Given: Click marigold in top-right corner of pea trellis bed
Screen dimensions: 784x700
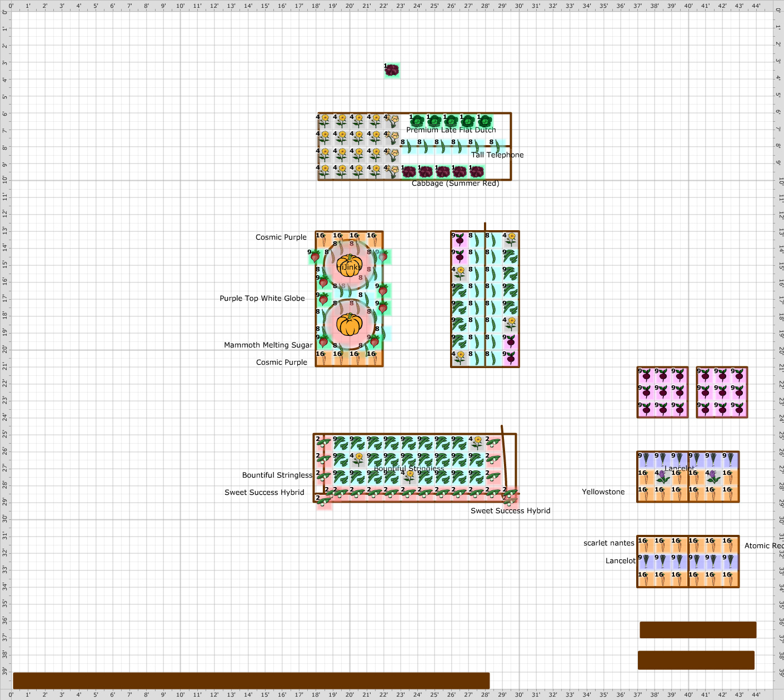Looking at the screenshot, I should tap(511, 240).
